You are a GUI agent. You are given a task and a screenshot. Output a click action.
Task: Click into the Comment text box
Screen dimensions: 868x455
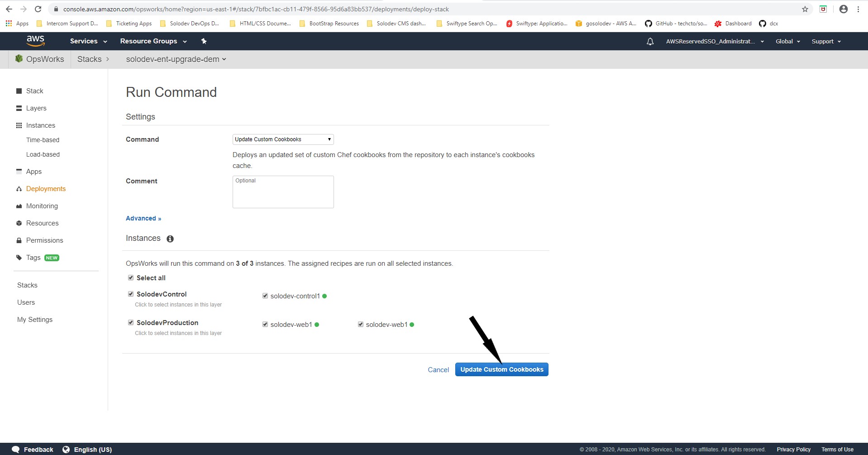point(283,192)
